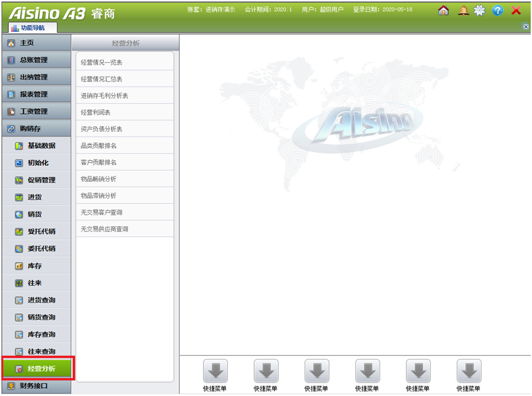Click the 进货 module icon in sidebar
This screenshot has width=532, height=396.
click(19, 197)
